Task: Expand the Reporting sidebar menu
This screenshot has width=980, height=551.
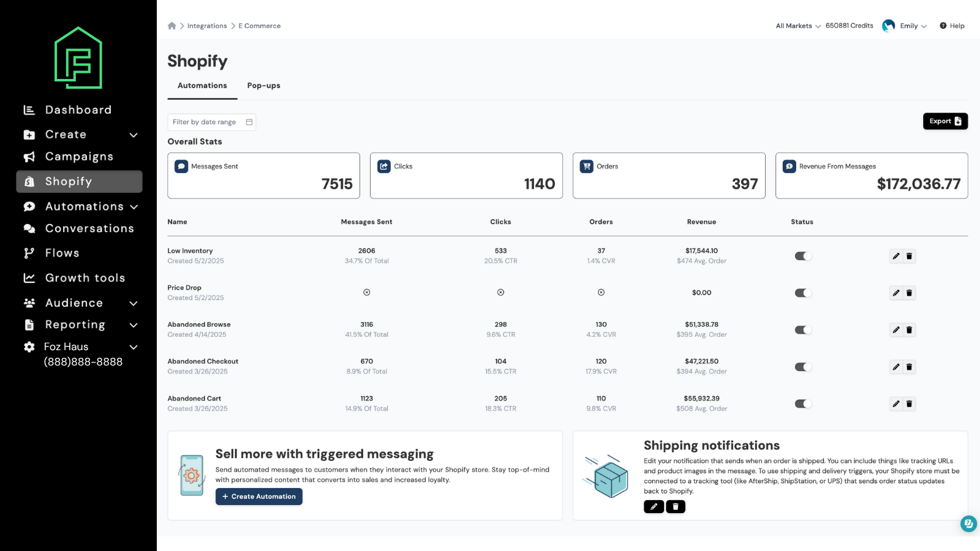Action: [134, 325]
